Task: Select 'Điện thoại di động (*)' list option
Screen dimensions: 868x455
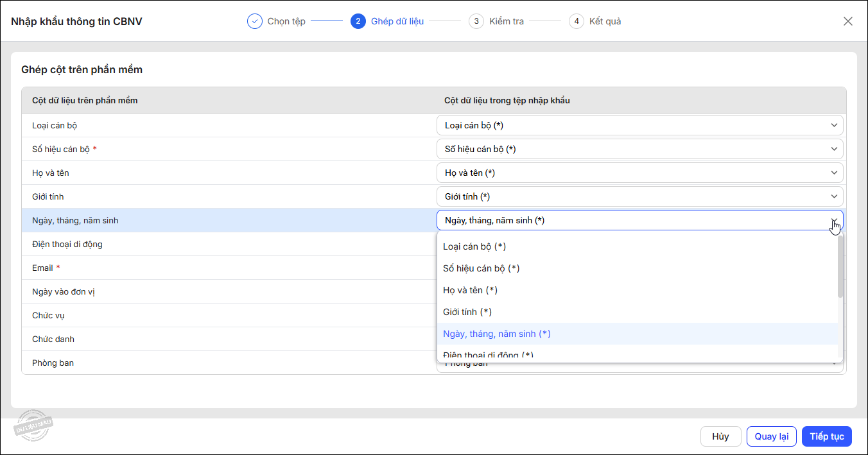Action: [x=488, y=354]
